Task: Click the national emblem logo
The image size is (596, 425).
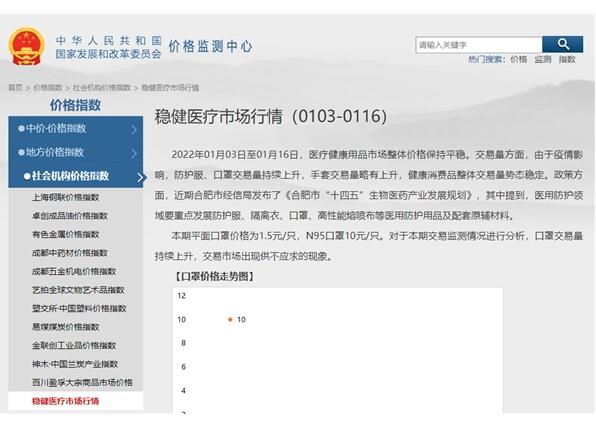Action: point(27,46)
